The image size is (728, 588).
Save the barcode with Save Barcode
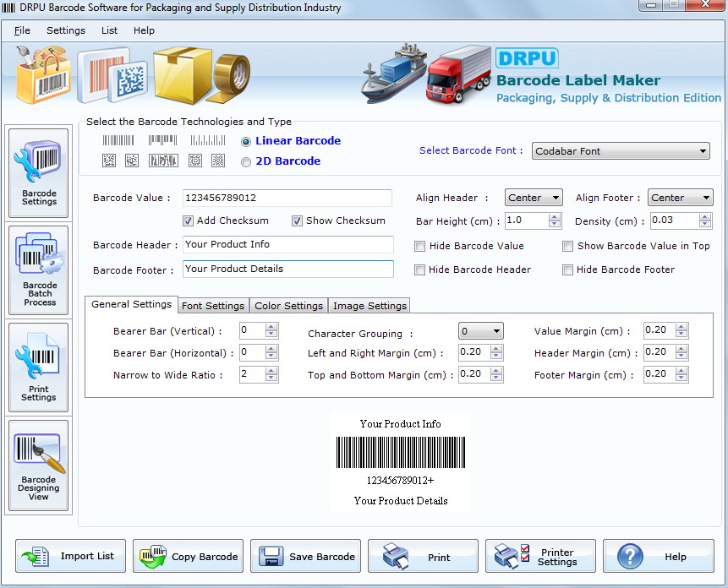[x=305, y=557]
